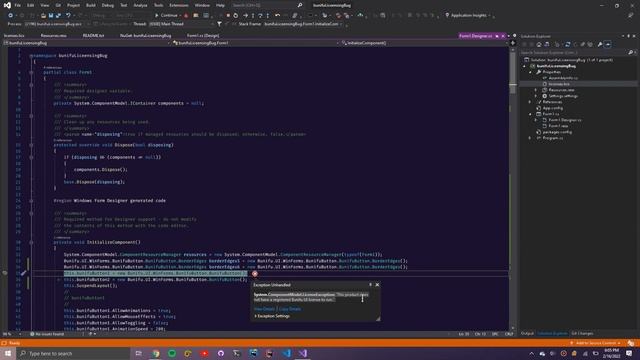This screenshot has width=640, height=360.
Task: Open the Stack Frame dropdown
Action: (302, 24)
